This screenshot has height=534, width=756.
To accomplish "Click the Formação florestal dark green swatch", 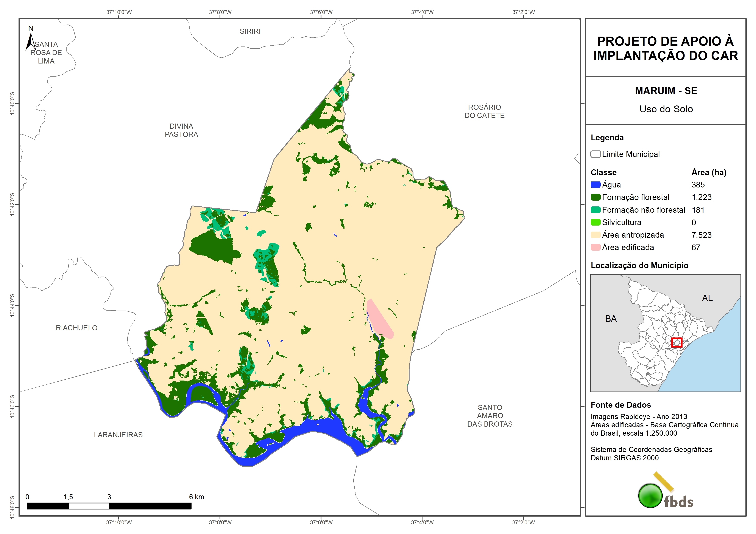I will 595,197.
